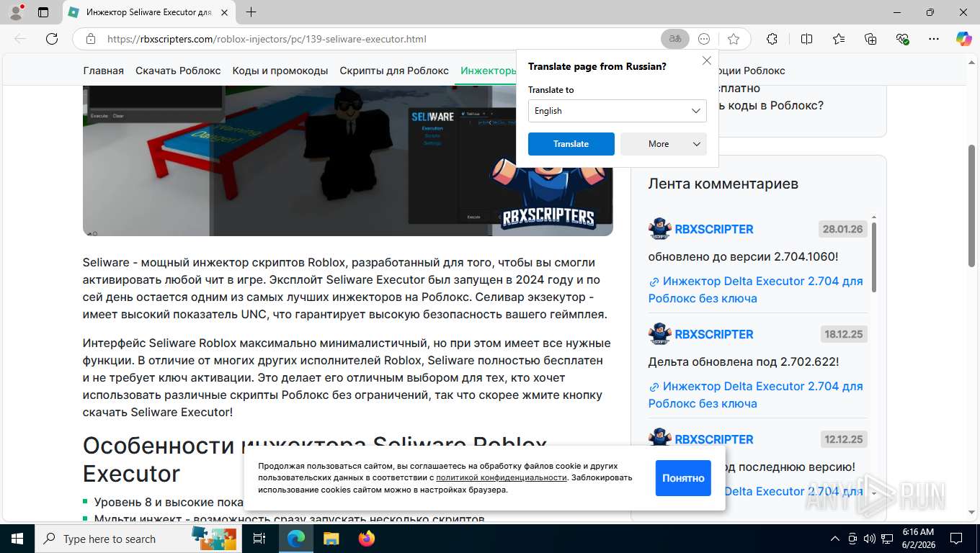Open RBXSCRIPTER username dated 28.01.26
The image size is (980, 553).
pos(714,229)
